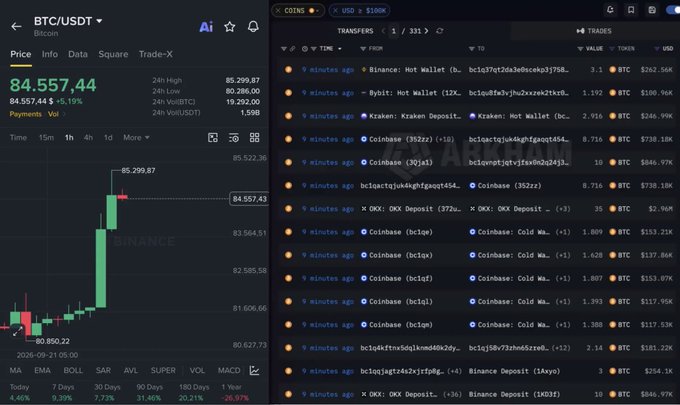
Task: Select the 1h timeframe
Action: point(69,137)
